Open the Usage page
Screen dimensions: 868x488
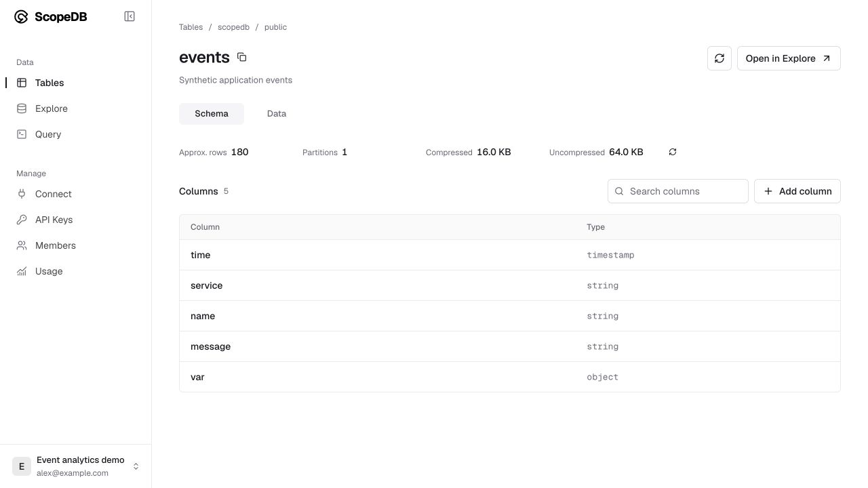(75, 271)
